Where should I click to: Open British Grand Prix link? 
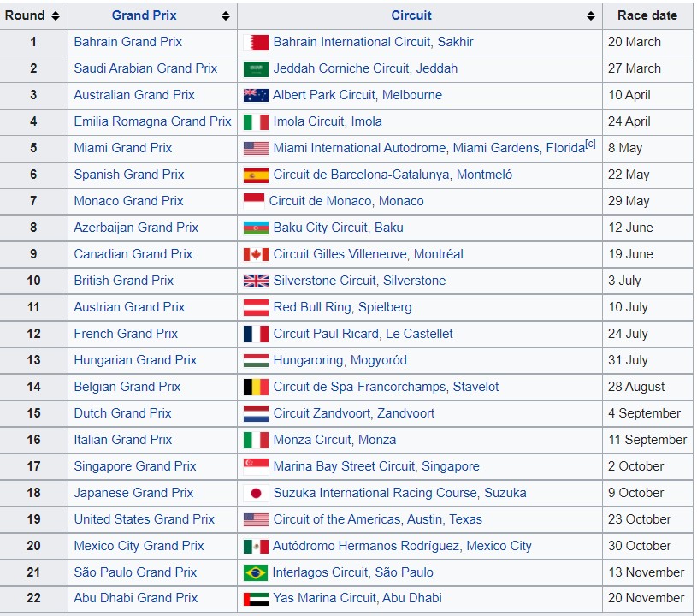tap(123, 281)
